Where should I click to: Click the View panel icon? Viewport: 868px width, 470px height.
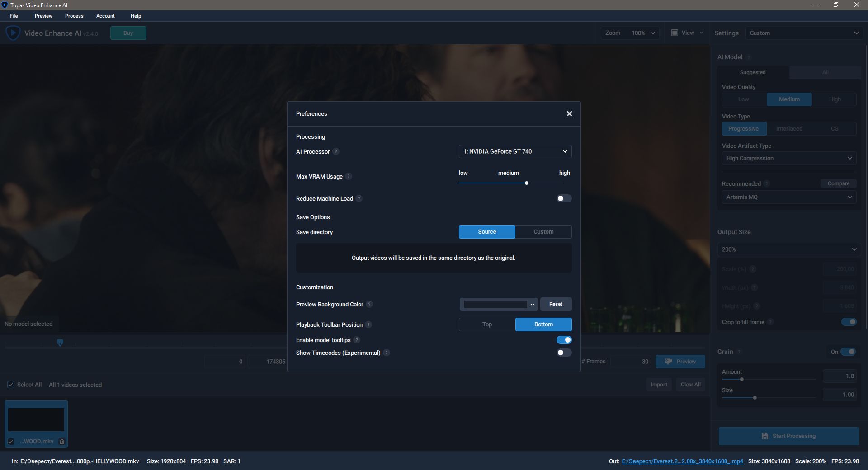click(x=675, y=33)
